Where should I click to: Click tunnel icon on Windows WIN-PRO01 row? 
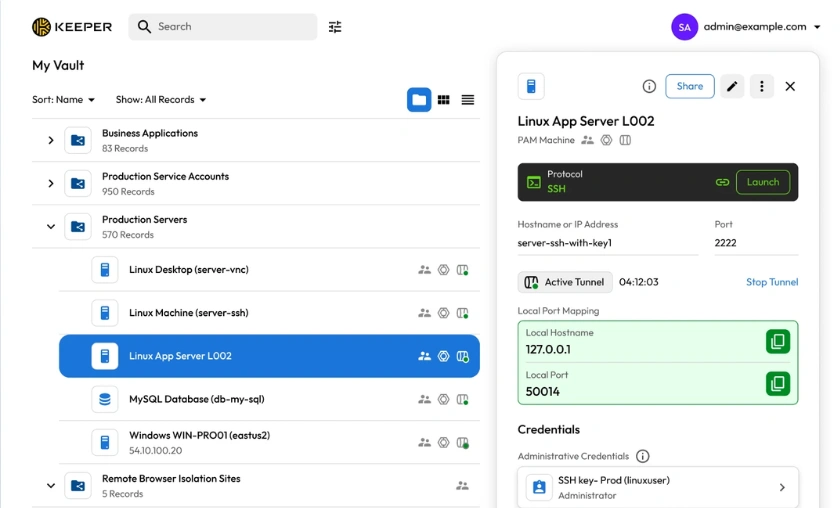462,443
